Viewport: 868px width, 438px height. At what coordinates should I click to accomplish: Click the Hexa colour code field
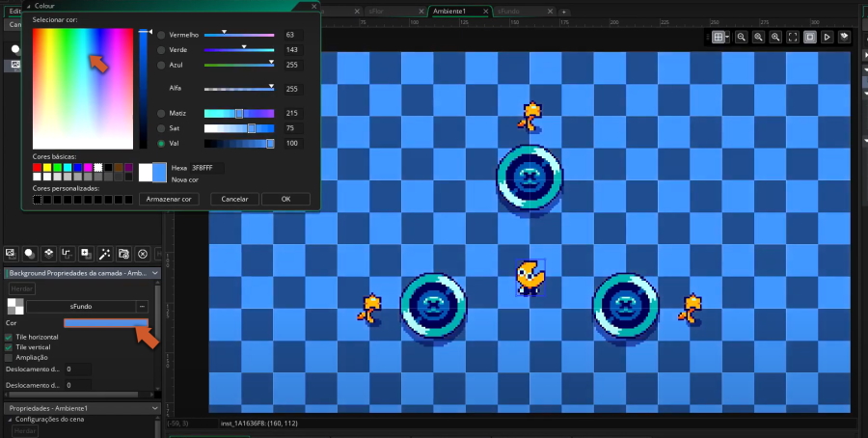[x=207, y=168]
